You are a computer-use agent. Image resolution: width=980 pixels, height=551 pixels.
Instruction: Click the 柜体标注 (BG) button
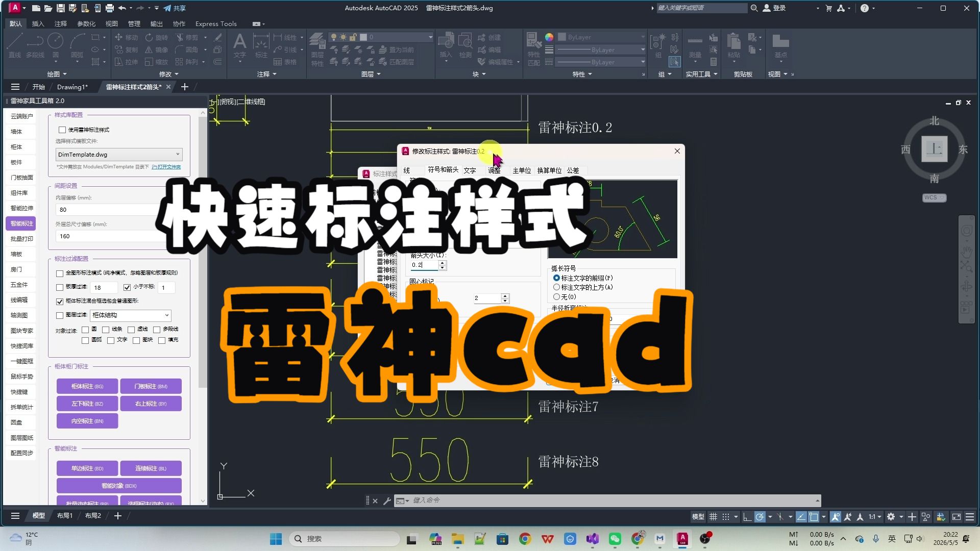(87, 387)
